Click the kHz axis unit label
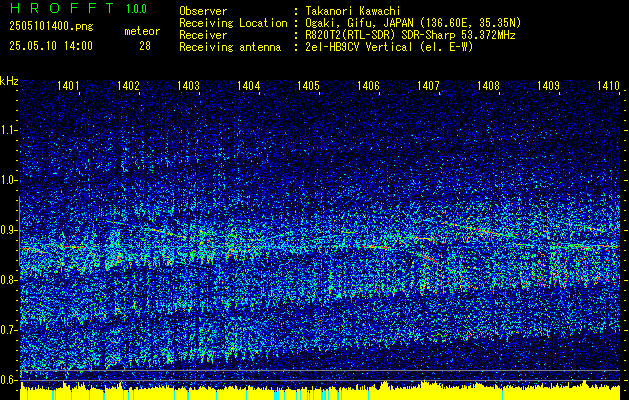Viewport: 629px width, 400px height. click(9, 81)
